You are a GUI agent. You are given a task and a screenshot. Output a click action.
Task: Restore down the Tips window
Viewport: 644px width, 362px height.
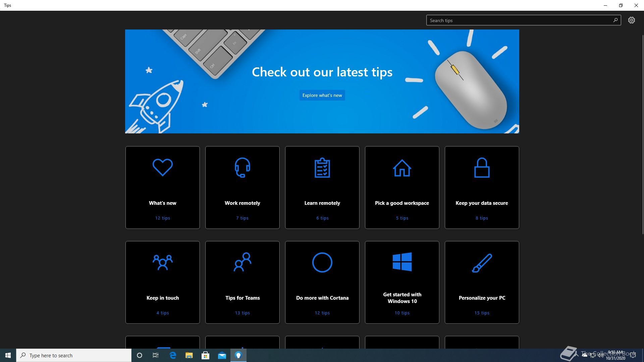[x=621, y=5]
